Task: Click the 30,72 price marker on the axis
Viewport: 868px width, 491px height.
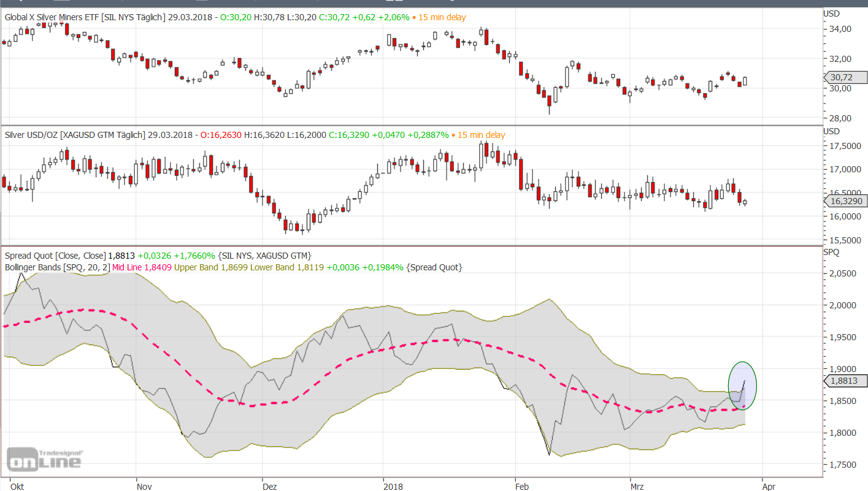Action: pos(843,78)
